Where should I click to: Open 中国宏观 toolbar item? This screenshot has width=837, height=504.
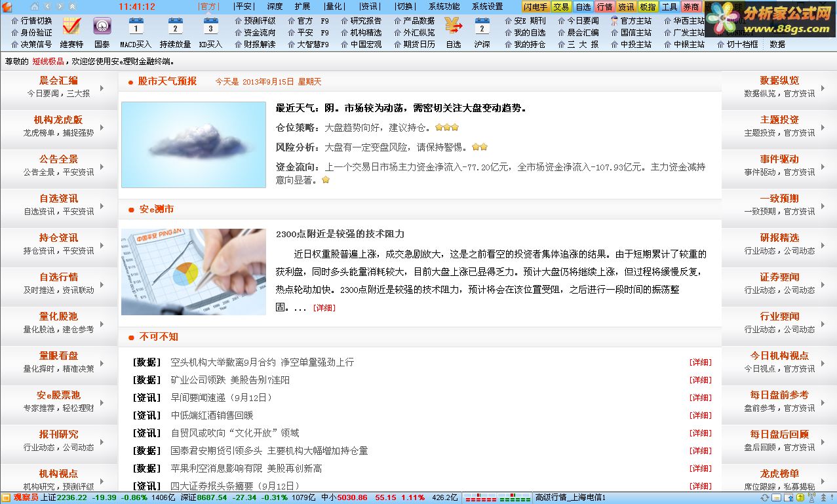pos(361,45)
